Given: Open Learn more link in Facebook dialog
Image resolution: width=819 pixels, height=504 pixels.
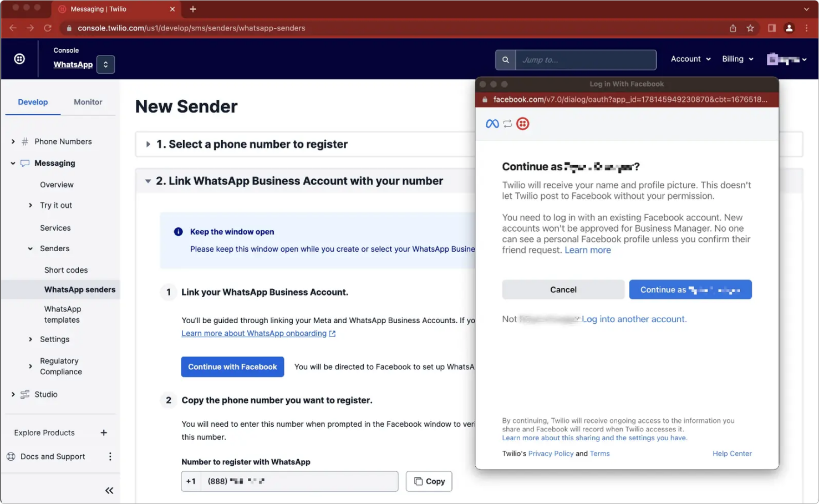Looking at the screenshot, I should pos(588,250).
